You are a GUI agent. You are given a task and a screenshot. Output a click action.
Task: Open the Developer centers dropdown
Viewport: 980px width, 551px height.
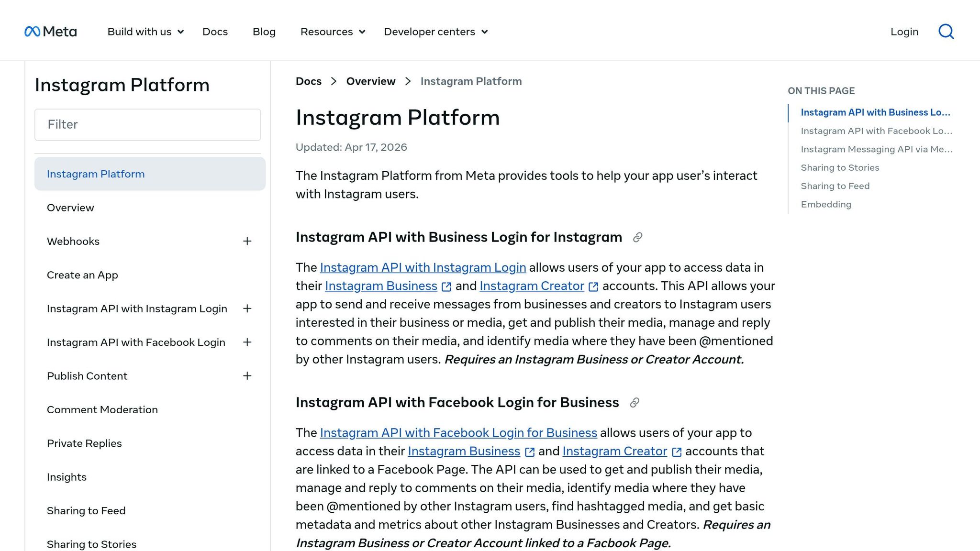436,32
